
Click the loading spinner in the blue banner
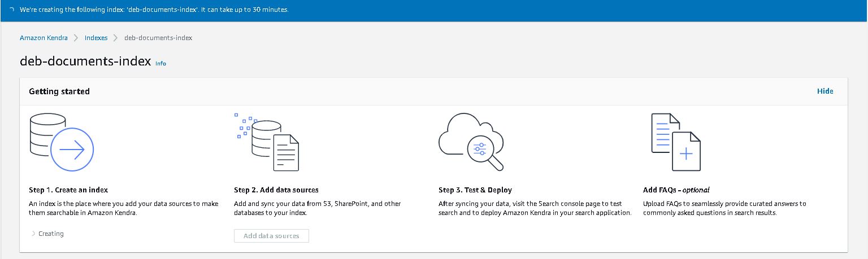tap(12, 10)
